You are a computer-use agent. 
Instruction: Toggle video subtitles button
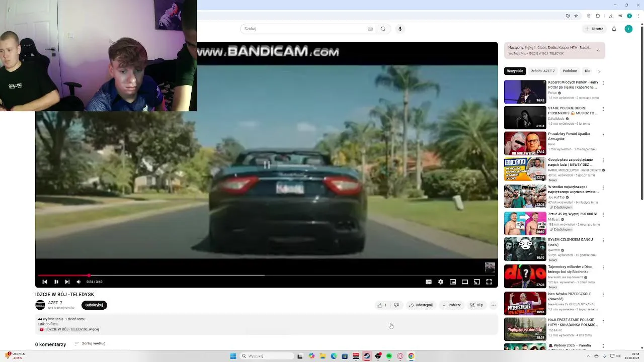(429, 282)
